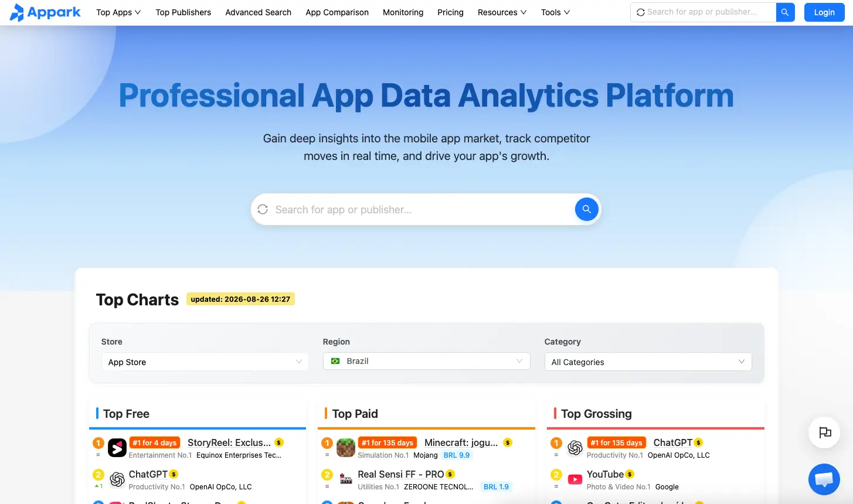This screenshot has width=853, height=504.
Task: Expand the Resources menu
Action: click(x=502, y=12)
